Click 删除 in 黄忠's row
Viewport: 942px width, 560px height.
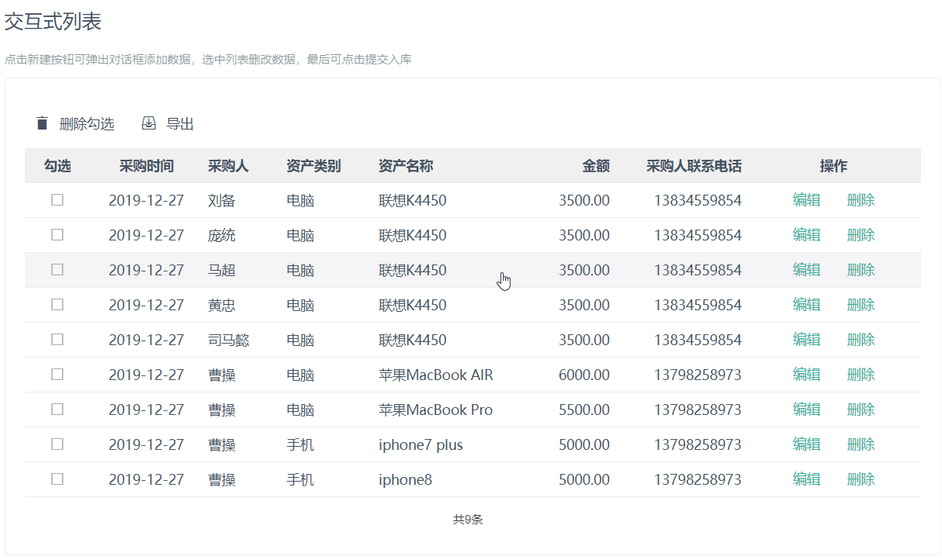pos(861,305)
